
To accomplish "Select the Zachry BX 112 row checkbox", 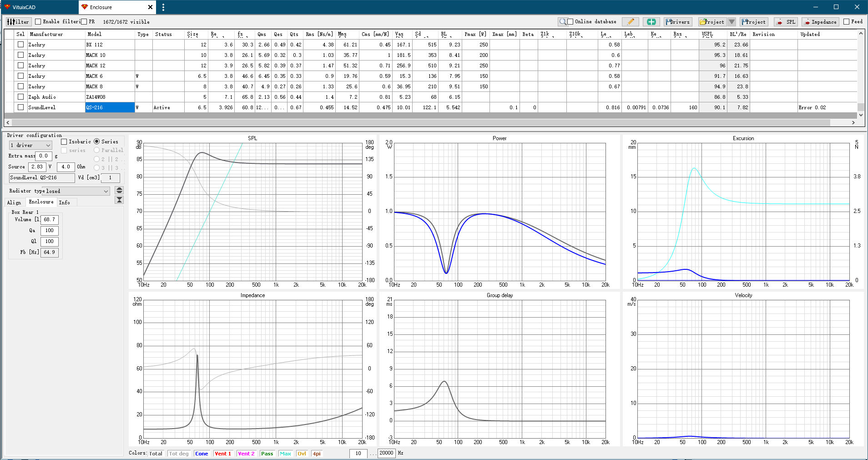I will pyautogui.click(x=20, y=45).
